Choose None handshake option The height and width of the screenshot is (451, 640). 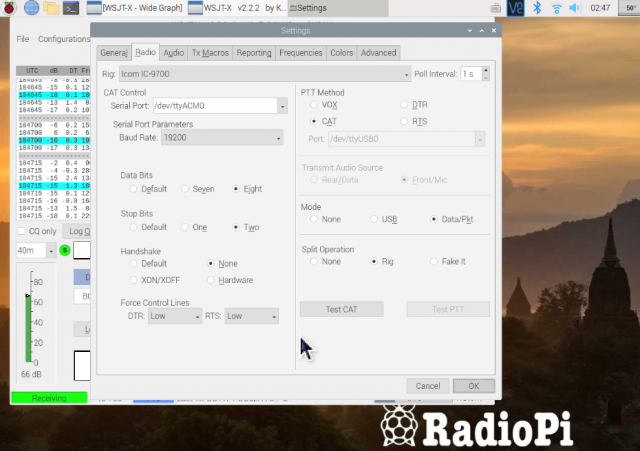(x=222, y=264)
